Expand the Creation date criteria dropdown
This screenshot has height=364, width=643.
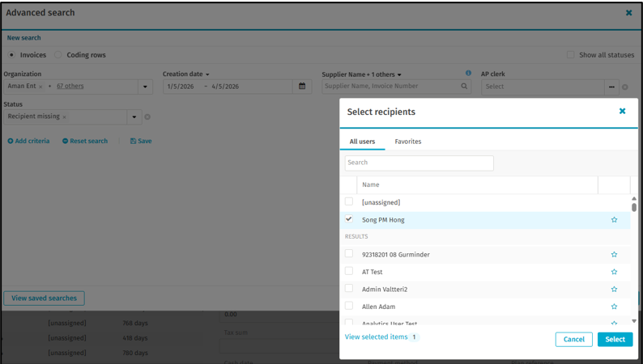(207, 74)
